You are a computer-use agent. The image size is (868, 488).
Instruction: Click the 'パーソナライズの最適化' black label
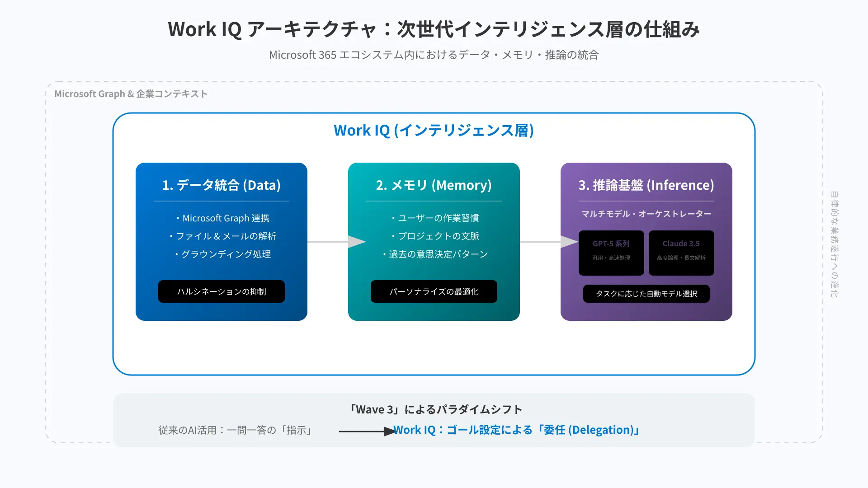click(434, 291)
